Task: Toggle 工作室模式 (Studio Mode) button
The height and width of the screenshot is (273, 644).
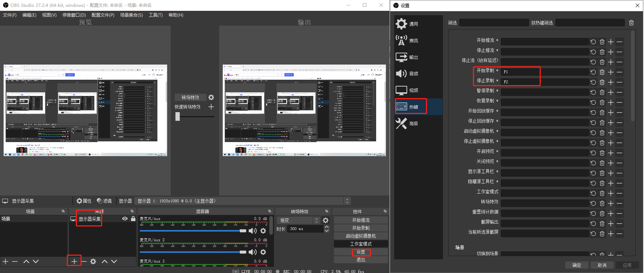Action: (x=361, y=244)
